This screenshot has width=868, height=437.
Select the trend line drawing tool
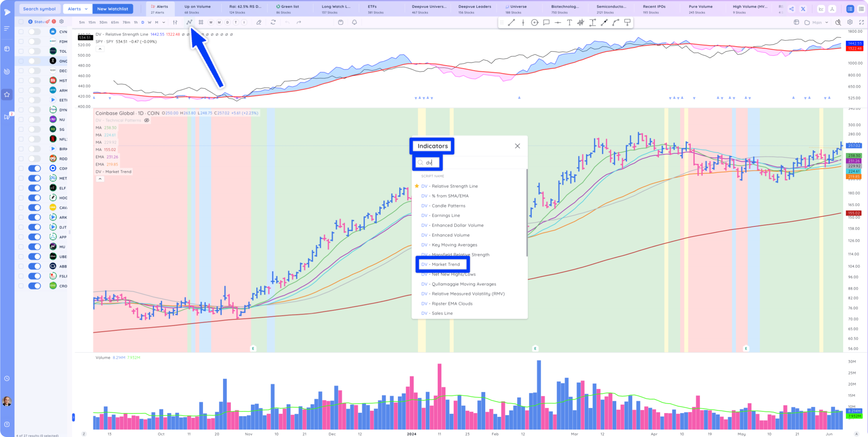[511, 23]
